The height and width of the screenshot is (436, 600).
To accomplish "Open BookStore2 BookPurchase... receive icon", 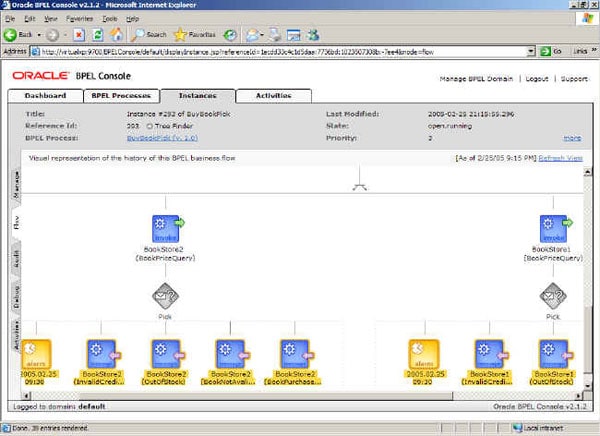I will tap(296, 354).
